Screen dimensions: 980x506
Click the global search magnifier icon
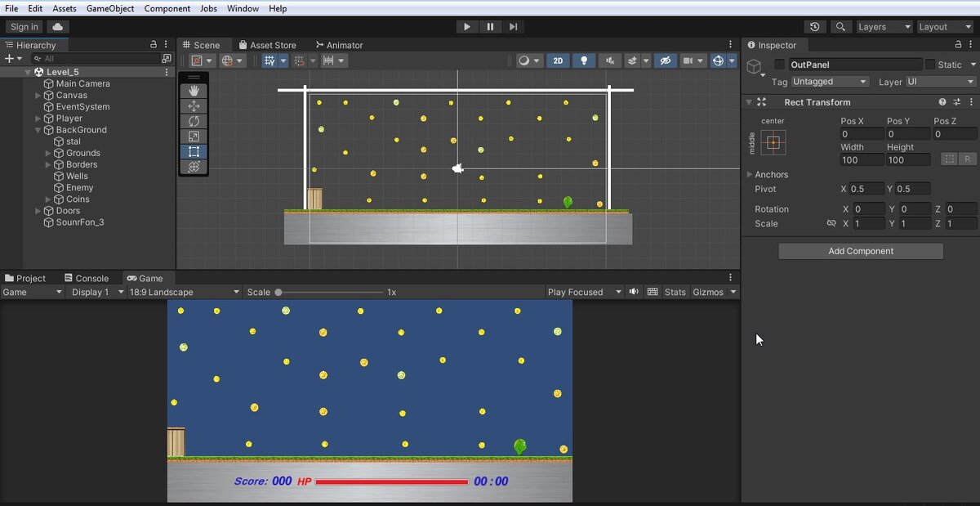coord(840,27)
